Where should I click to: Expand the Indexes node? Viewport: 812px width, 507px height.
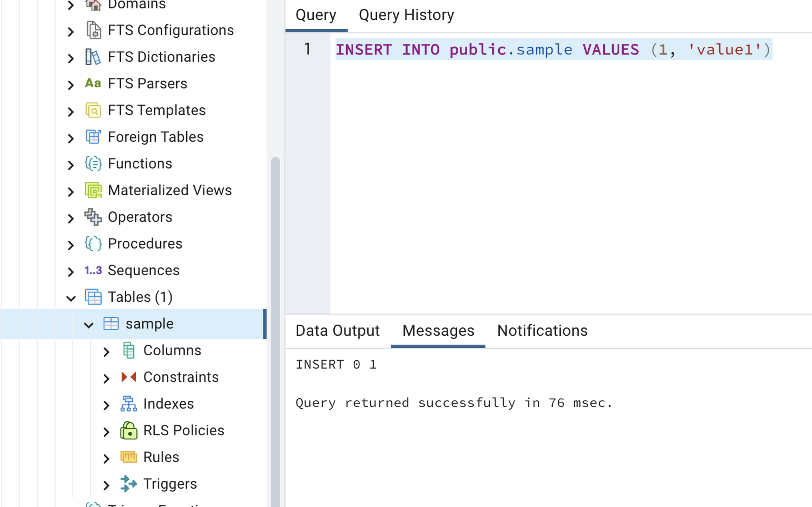tap(106, 404)
